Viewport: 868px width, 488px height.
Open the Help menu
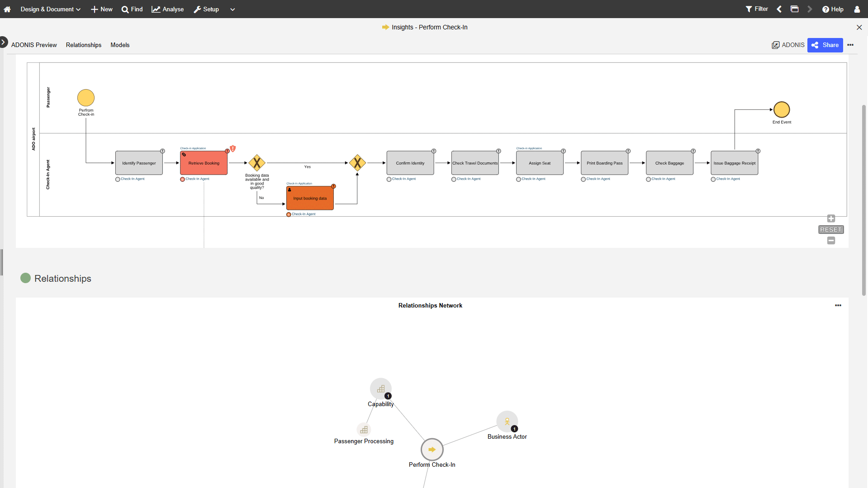click(x=833, y=9)
